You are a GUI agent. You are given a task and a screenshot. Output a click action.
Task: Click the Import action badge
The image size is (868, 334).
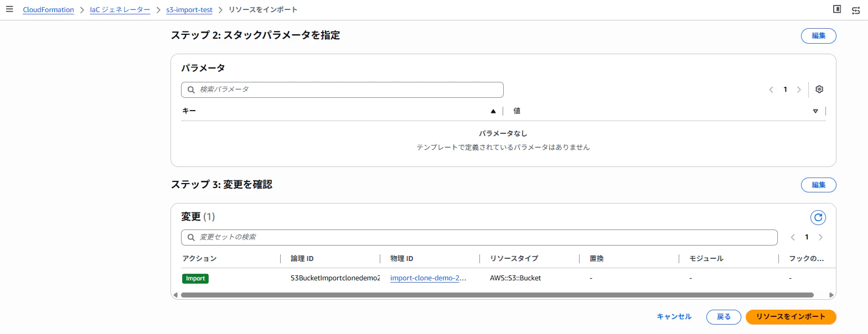click(195, 279)
